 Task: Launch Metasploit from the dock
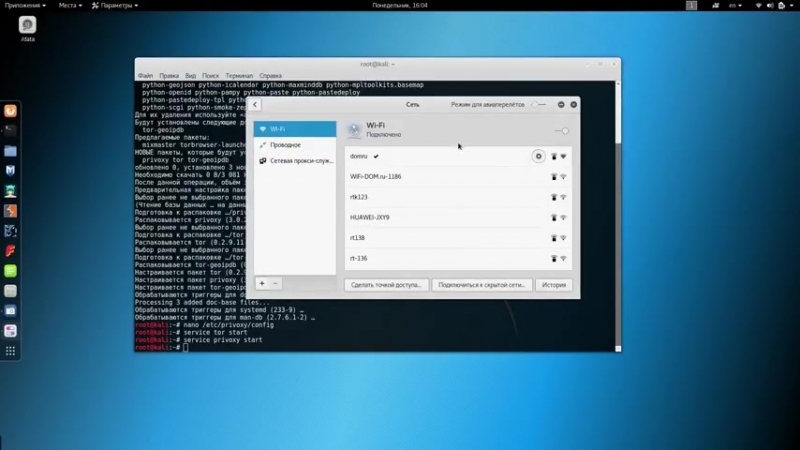click(x=10, y=170)
